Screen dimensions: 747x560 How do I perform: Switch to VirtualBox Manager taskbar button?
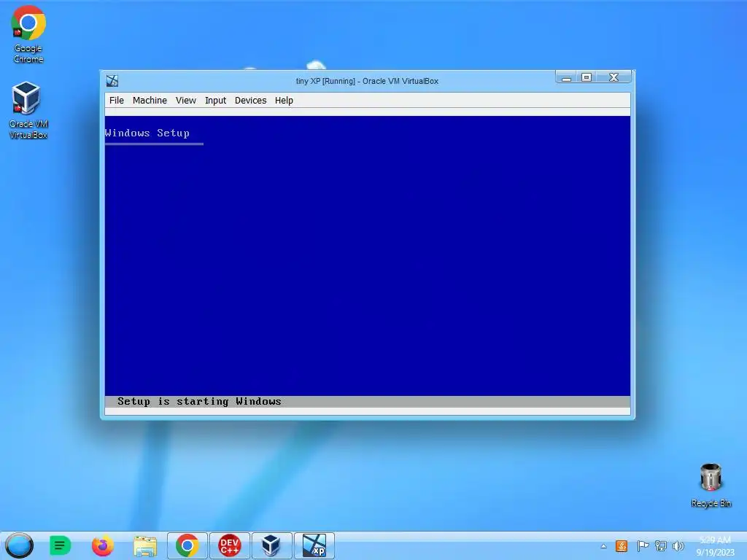coord(271,545)
